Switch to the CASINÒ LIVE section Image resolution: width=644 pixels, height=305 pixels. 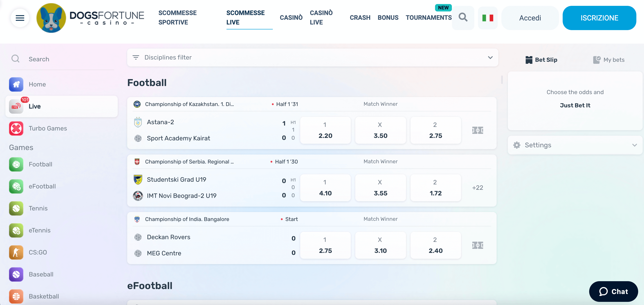(321, 18)
